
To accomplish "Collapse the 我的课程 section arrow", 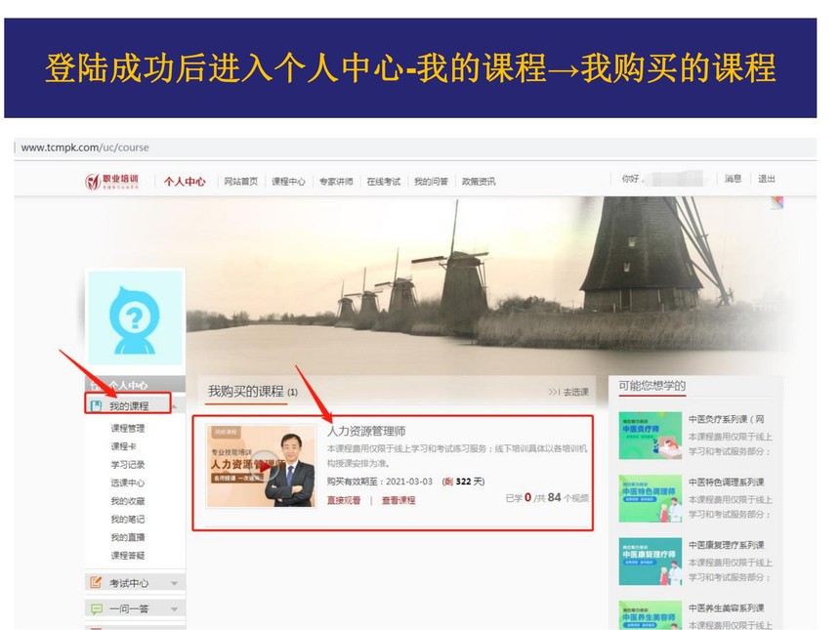I will [x=175, y=407].
